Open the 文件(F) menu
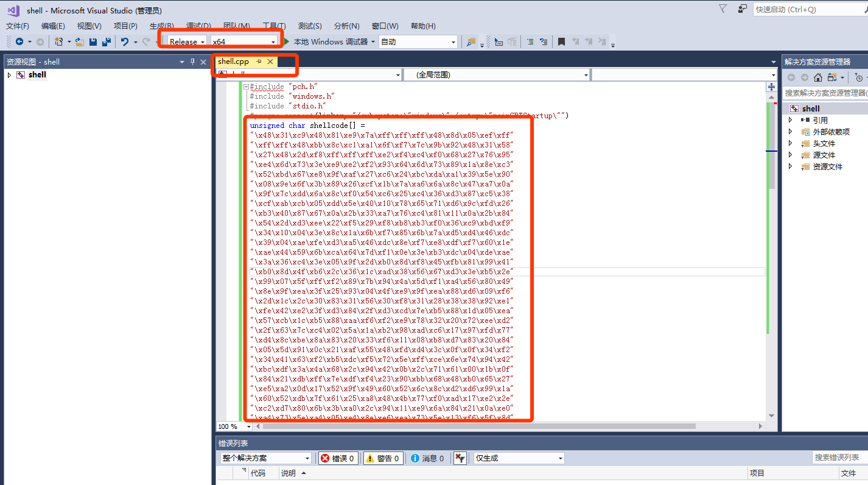 click(18, 26)
